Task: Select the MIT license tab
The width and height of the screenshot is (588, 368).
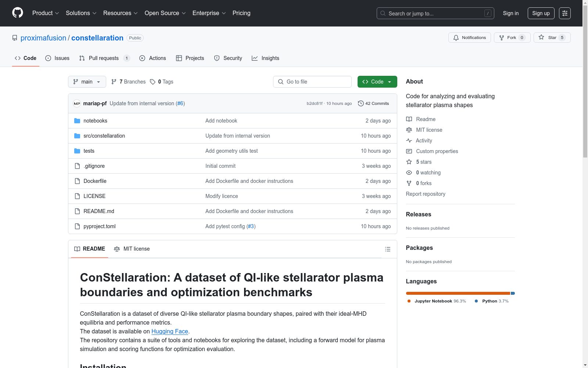Action: [132, 249]
